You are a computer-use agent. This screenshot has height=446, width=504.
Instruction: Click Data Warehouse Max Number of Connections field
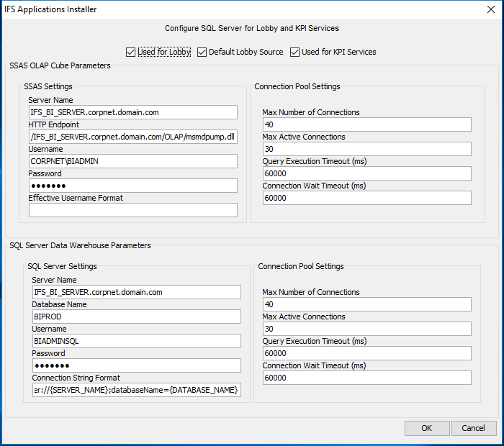(367, 304)
